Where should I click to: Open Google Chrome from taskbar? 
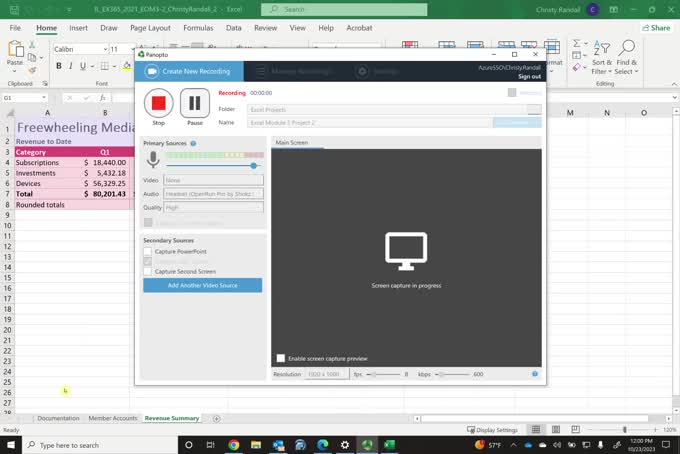(x=234, y=445)
